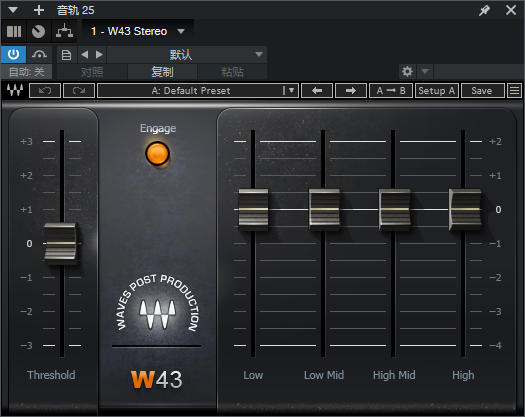
Task: Toggle the orange Engage button
Action: (x=157, y=154)
